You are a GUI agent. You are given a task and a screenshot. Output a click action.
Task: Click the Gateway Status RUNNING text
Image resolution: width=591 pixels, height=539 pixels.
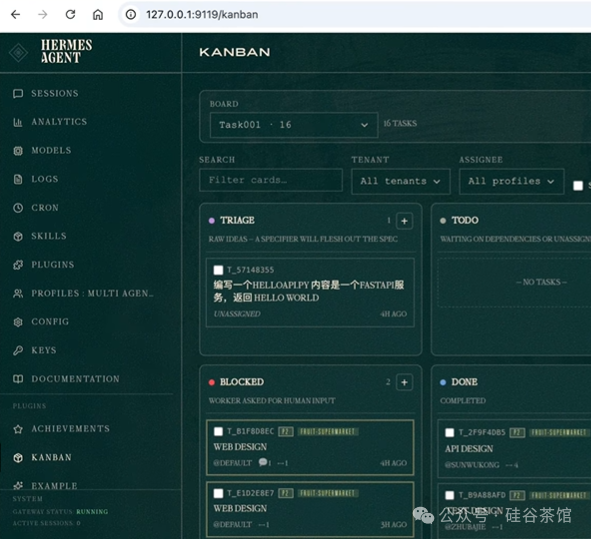pyautogui.click(x=92, y=512)
